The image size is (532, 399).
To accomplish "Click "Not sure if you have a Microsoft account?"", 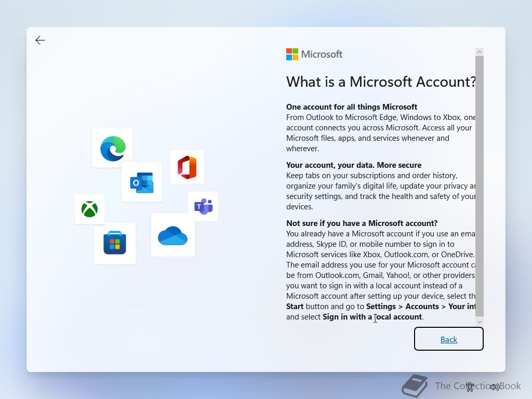I will coord(362,223).
